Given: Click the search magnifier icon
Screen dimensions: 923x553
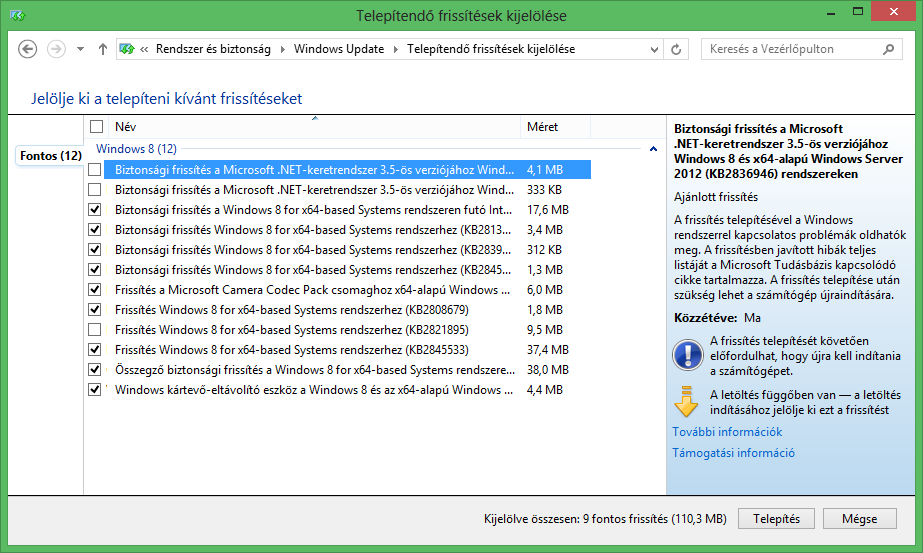Looking at the screenshot, I should pos(889,49).
